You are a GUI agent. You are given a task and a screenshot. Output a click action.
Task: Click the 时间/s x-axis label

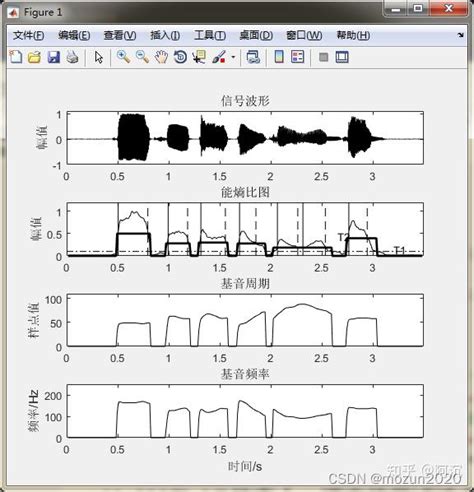tap(245, 466)
